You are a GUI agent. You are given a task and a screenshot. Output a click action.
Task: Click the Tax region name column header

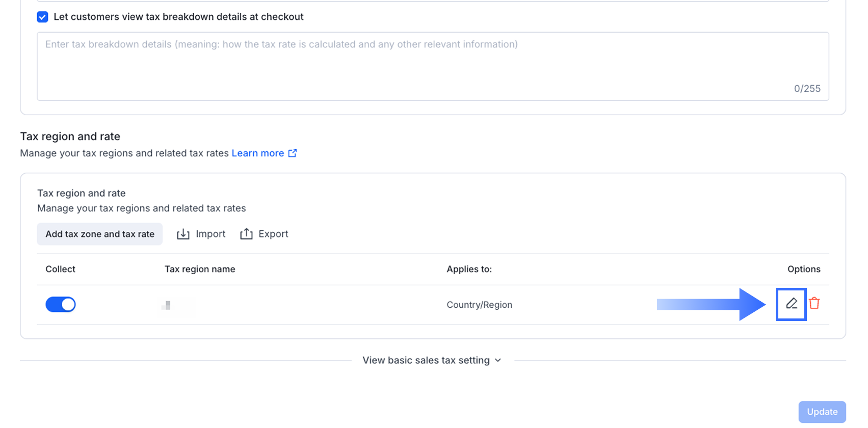coord(200,269)
